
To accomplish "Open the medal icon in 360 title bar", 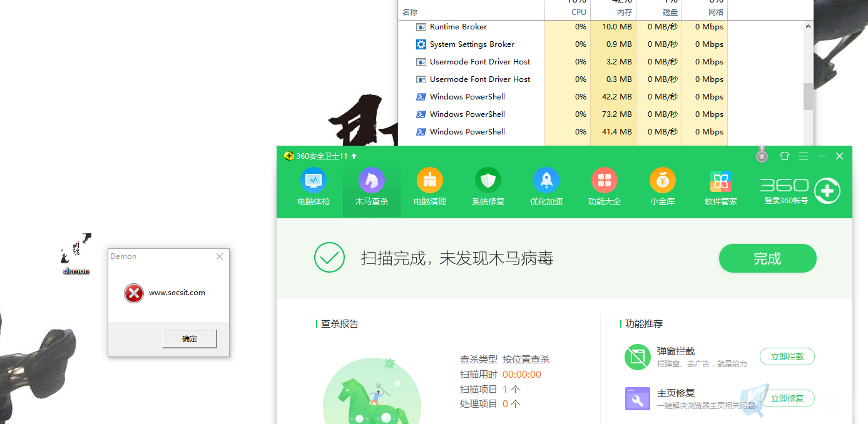I will click(x=762, y=154).
